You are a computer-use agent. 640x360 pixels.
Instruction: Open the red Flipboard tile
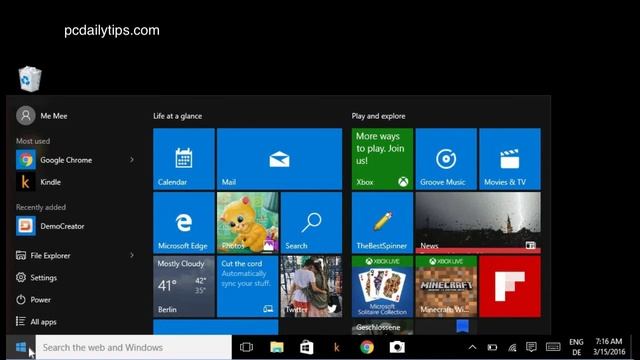pyautogui.click(x=510, y=287)
